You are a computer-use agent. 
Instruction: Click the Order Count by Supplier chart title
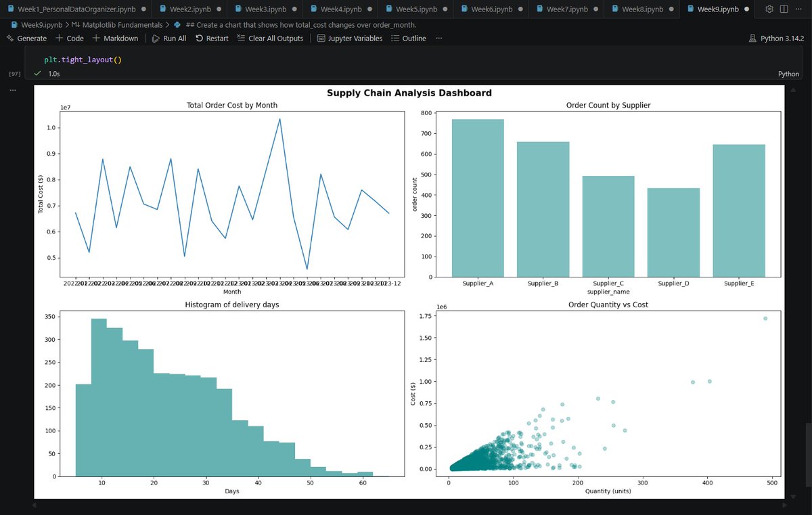click(608, 105)
